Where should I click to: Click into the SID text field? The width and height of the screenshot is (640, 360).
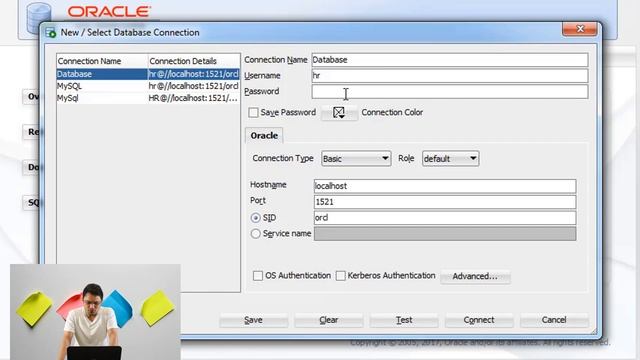point(445,218)
